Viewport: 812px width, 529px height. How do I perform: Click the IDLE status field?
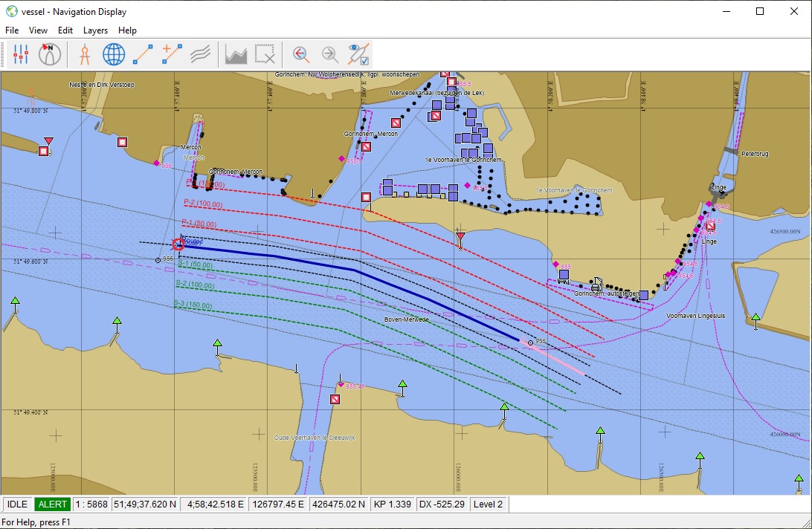[x=17, y=504]
